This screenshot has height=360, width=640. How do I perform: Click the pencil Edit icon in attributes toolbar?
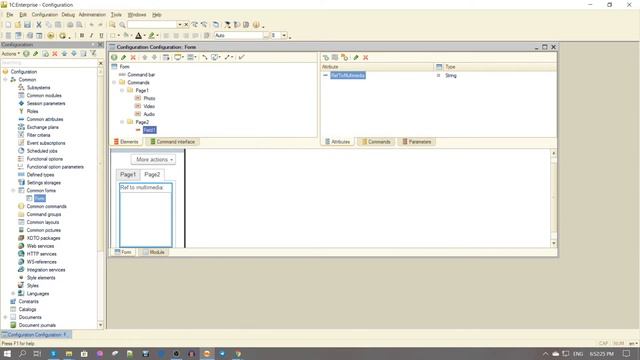(x=356, y=58)
